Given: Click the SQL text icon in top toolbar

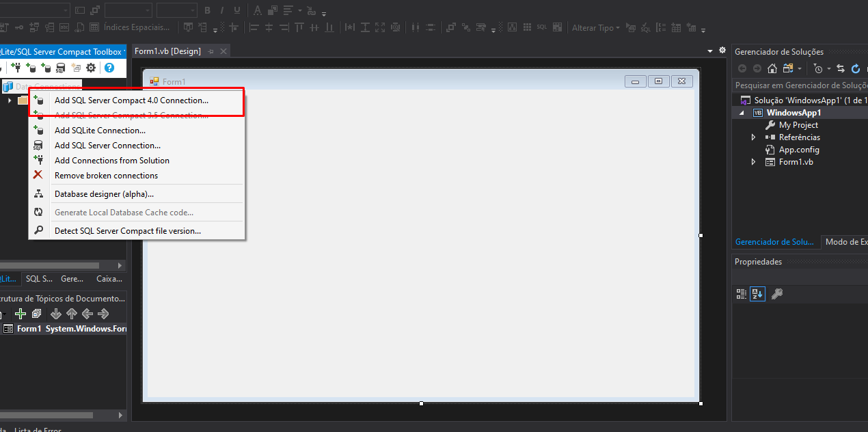Looking at the screenshot, I should [542, 27].
